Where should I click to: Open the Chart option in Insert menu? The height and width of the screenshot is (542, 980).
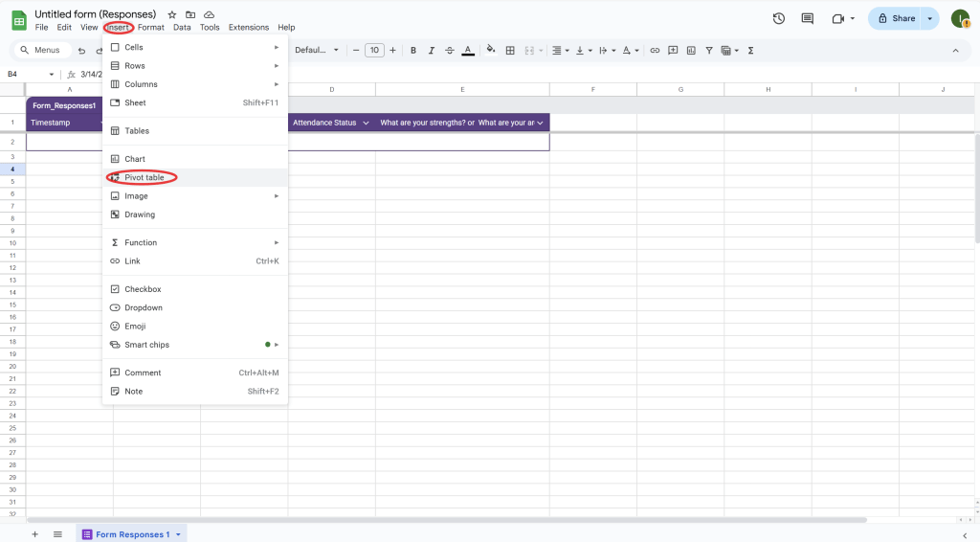click(x=135, y=159)
